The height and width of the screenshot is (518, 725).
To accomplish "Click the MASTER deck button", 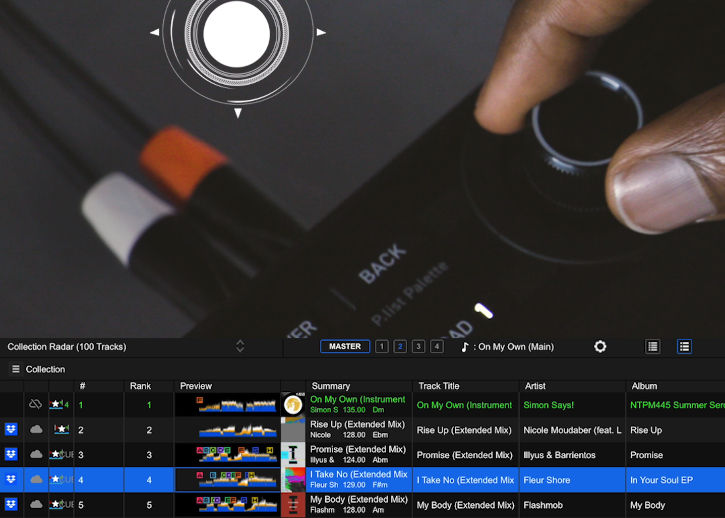I will 345,346.
